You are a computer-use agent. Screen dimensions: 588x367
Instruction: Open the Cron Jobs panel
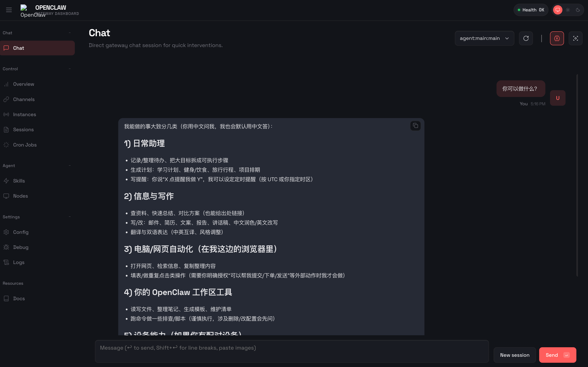pyautogui.click(x=25, y=145)
